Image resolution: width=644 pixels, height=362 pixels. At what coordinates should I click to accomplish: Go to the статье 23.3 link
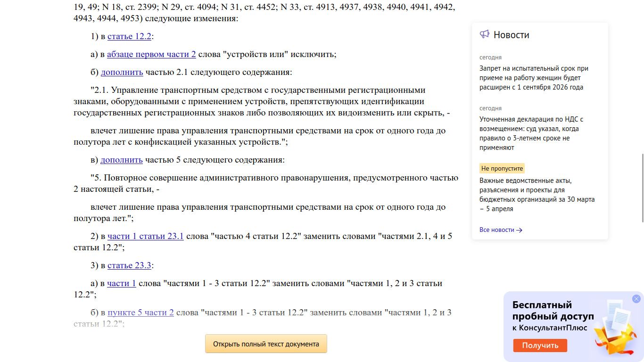(x=129, y=265)
